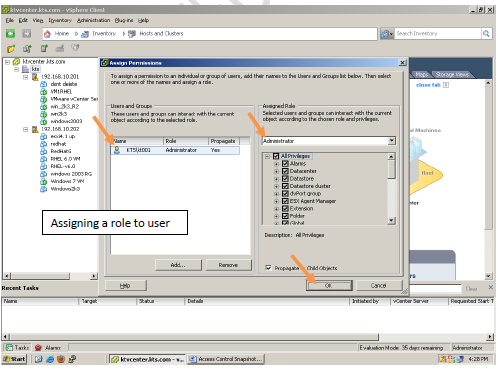Open the Inventory menu
Screen dimensions: 498x370
[x=60, y=20]
